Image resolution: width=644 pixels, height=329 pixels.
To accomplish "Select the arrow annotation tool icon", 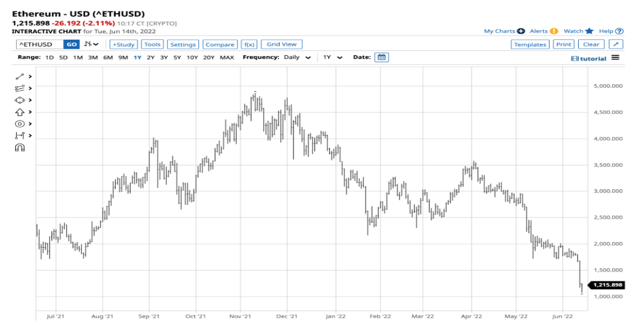I will (20, 112).
